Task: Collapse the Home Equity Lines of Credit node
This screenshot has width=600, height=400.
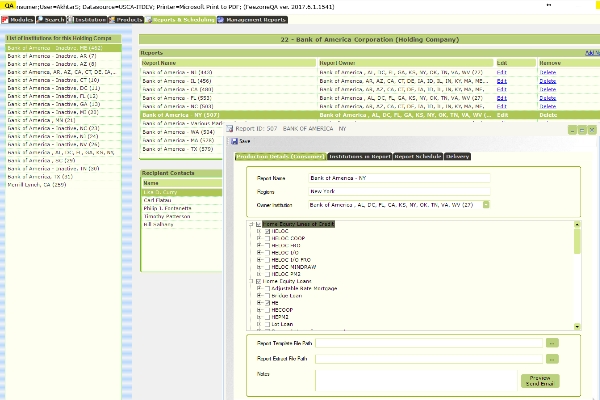Action: pyautogui.click(x=251, y=224)
